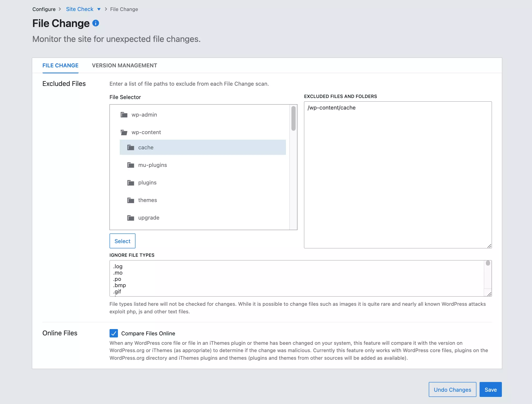532x404 pixels.
Task: Click the themes folder icon
Action: pos(131,200)
